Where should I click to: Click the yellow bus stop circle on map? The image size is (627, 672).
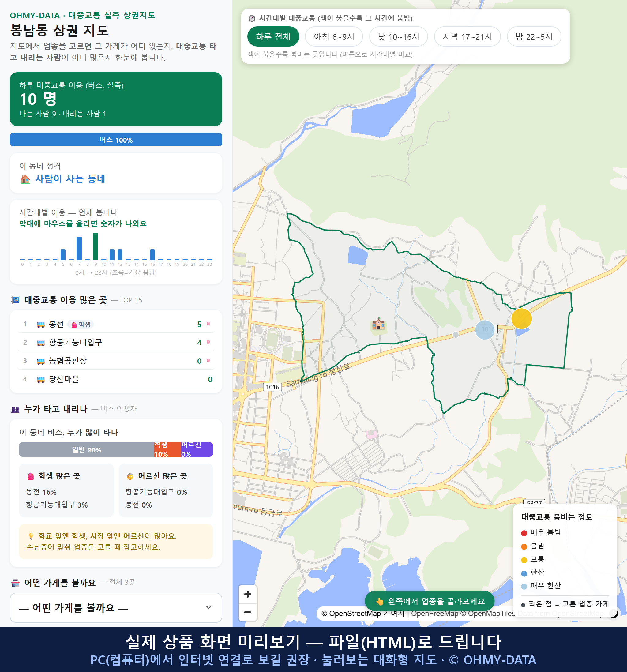pos(522,318)
